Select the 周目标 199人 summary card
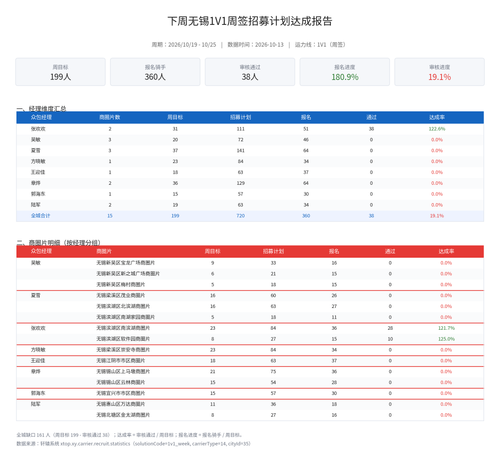The width and height of the screenshot is (500, 450). click(x=60, y=72)
